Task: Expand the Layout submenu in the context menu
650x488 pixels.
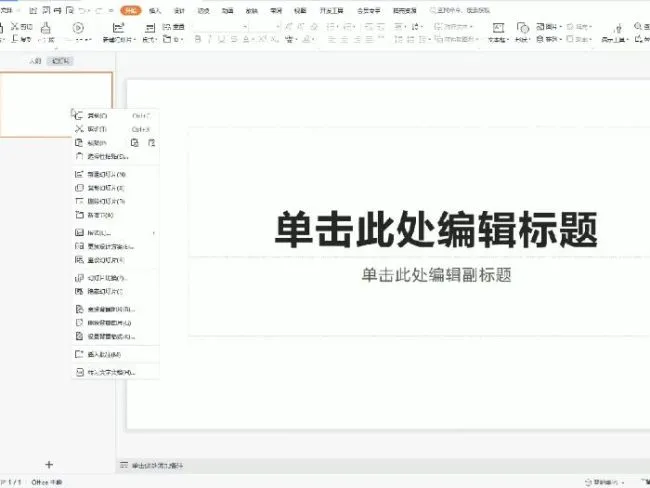Action: (115, 233)
